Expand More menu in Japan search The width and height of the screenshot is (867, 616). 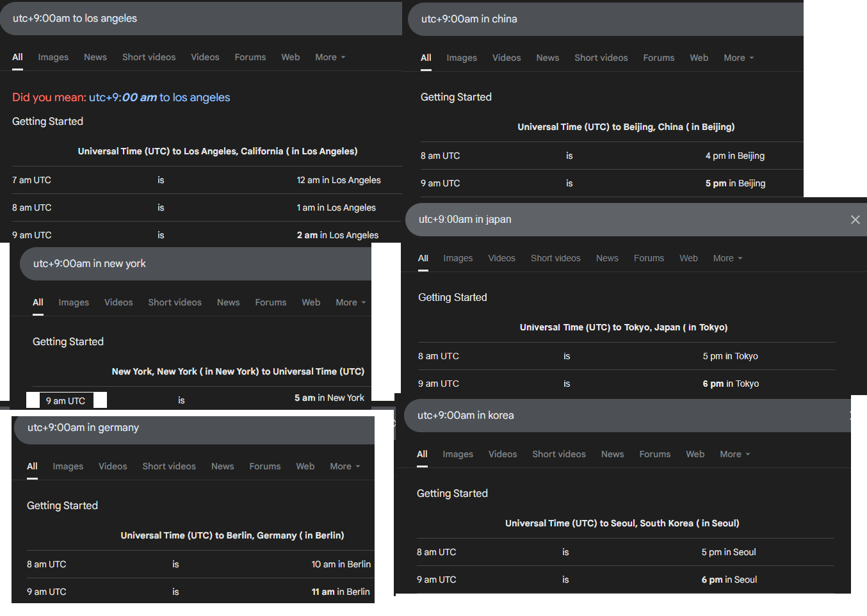[x=728, y=258]
